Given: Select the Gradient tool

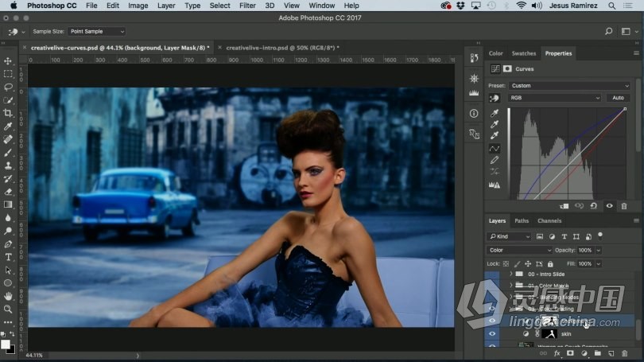Looking at the screenshot, I should [x=8, y=204].
